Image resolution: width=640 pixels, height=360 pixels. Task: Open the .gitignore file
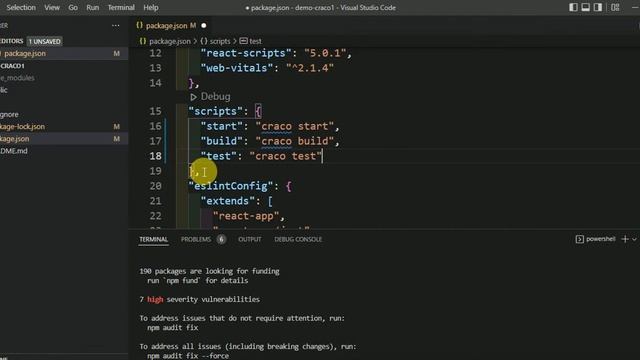9,114
